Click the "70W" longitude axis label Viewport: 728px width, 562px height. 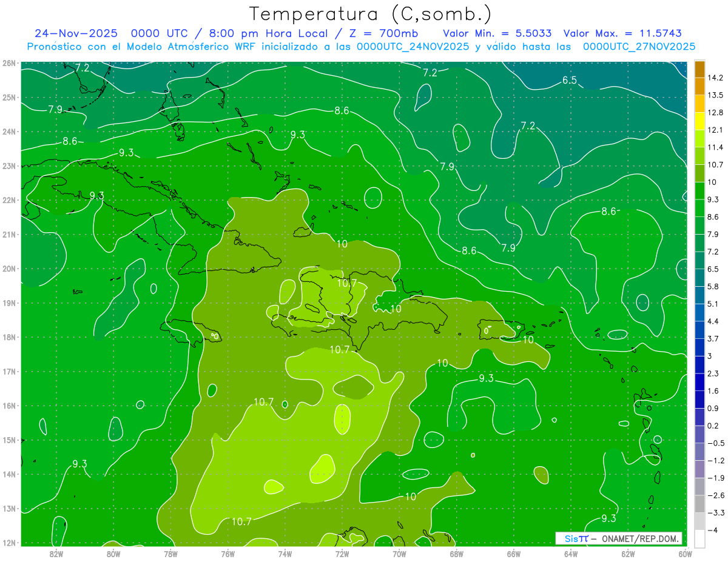(x=399, y=554)
